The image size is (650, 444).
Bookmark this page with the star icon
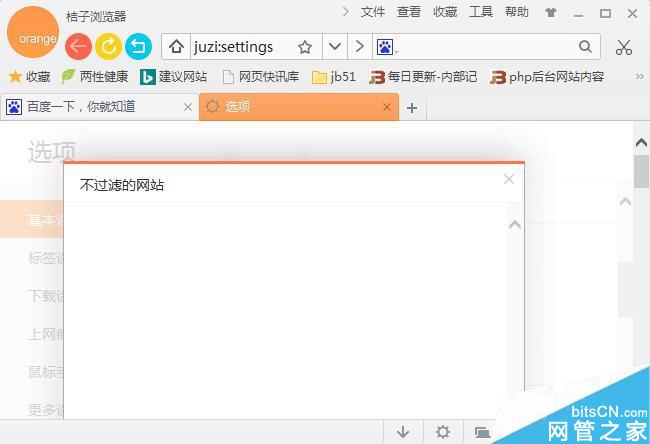(x=305, y=47)
